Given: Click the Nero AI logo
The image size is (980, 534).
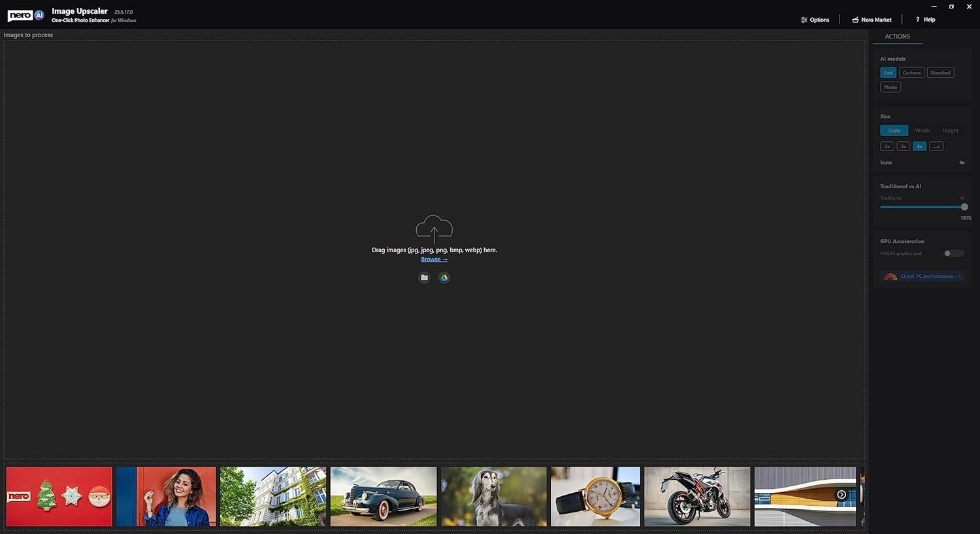Looking at the screenshot, I should (x=25, y=15).
